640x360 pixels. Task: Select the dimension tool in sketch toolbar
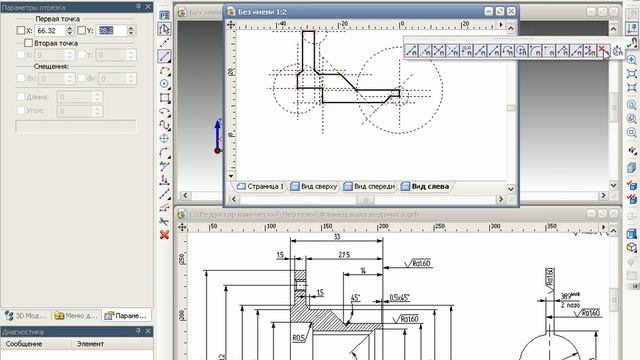[x=164, y=180]
